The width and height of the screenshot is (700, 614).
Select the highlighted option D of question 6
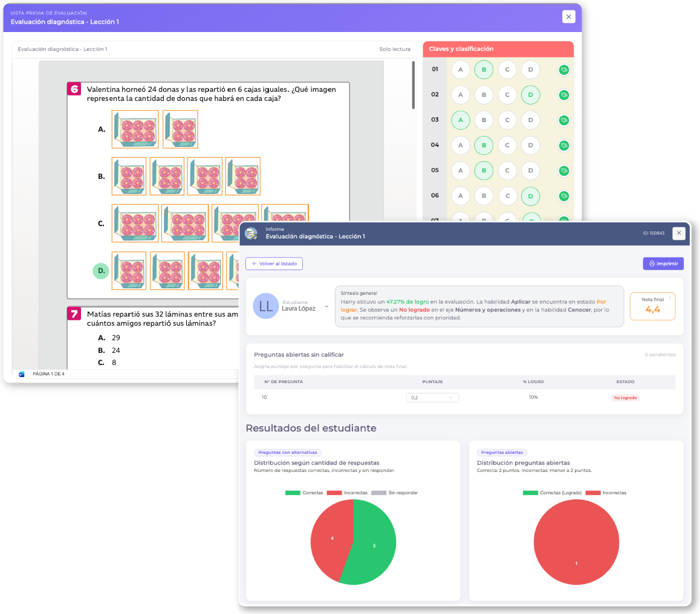[x=101, y=271]
